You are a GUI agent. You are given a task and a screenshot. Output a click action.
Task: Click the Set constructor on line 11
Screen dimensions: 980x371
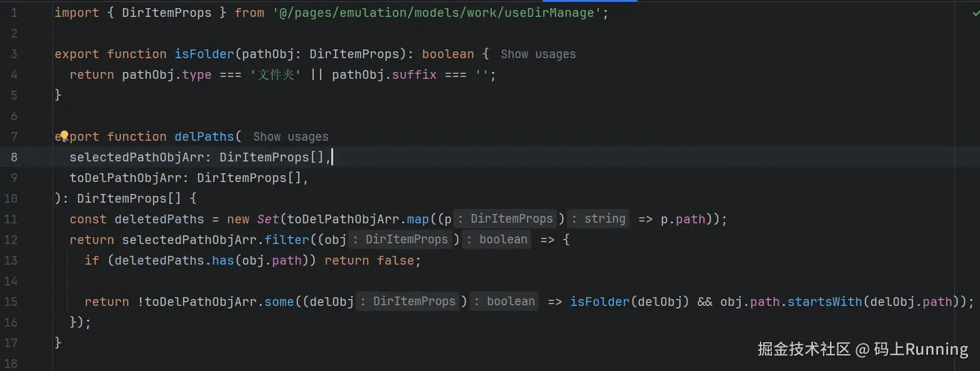[x=268, y=219]
